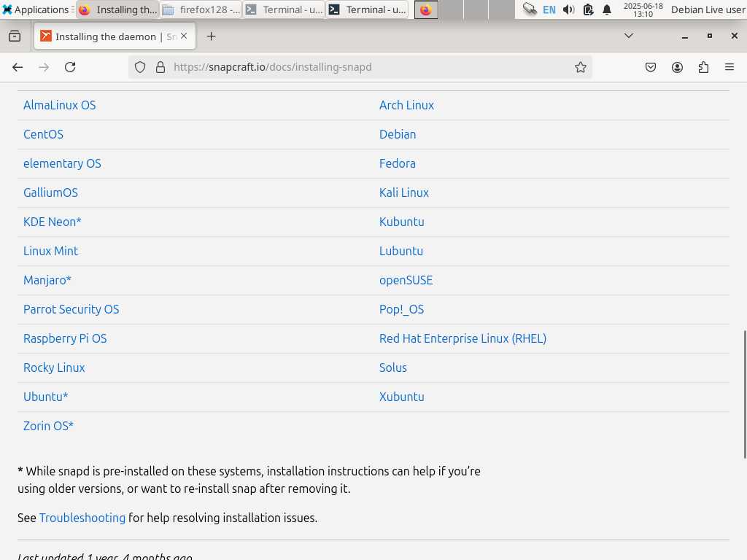747x560 pixels.
Task: Click the URL address bar
Action: 365,67
